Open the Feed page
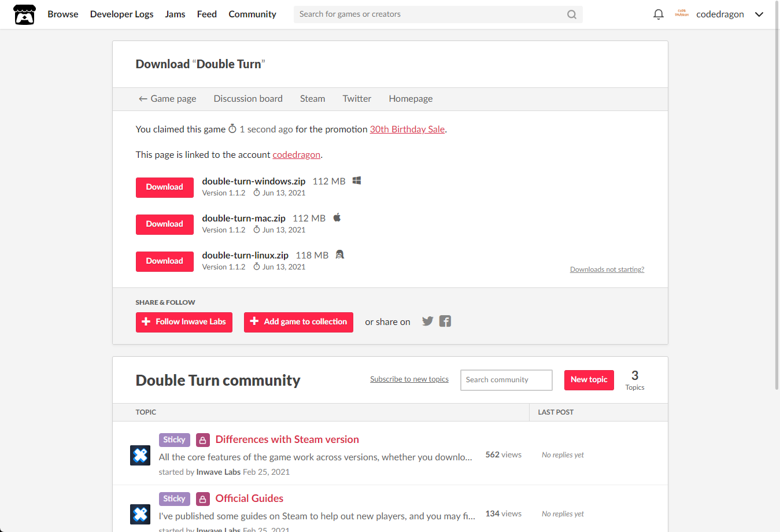The width and height of the screenshot is (780, 532). click(x=207, y=14)
